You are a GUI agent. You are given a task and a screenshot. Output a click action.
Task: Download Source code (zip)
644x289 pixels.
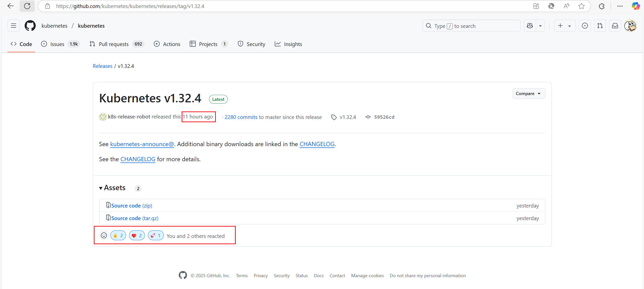(132, 206)
